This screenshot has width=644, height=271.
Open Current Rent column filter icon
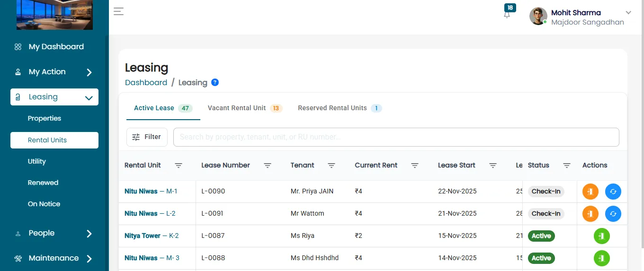pyautogui.click(x=415, y=165)
